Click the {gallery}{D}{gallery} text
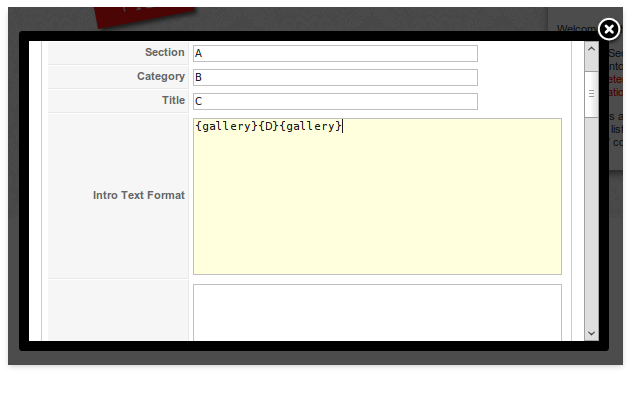 (x=268, y=126)
